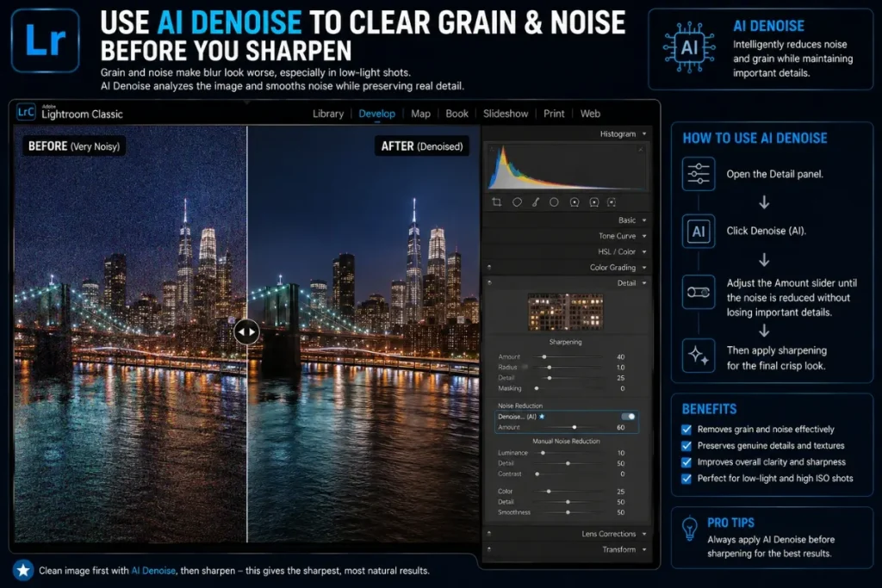Viewport: 882px width, 588px height.
Task: Click the Luminance slider handle
Action: click(543, 453)
